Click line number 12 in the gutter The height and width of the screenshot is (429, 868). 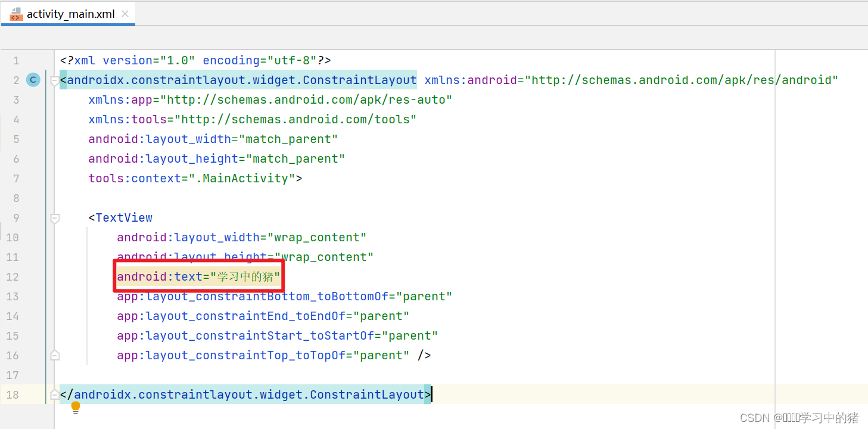[x=13, y=276]
